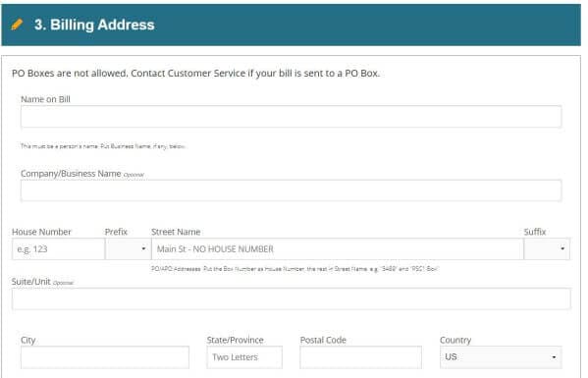The height and width of the screenshot is (378, 588).
Task: Click the 'Street Name' label
Action: point(176,232)
